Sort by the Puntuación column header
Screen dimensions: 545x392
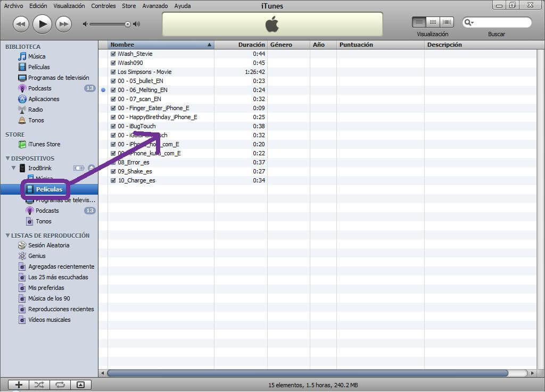click(x=381, y=45)
